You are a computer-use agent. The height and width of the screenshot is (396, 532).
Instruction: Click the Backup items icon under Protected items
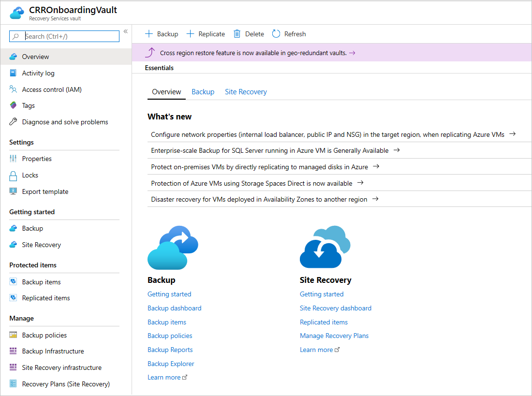click(x=13, y=281)
